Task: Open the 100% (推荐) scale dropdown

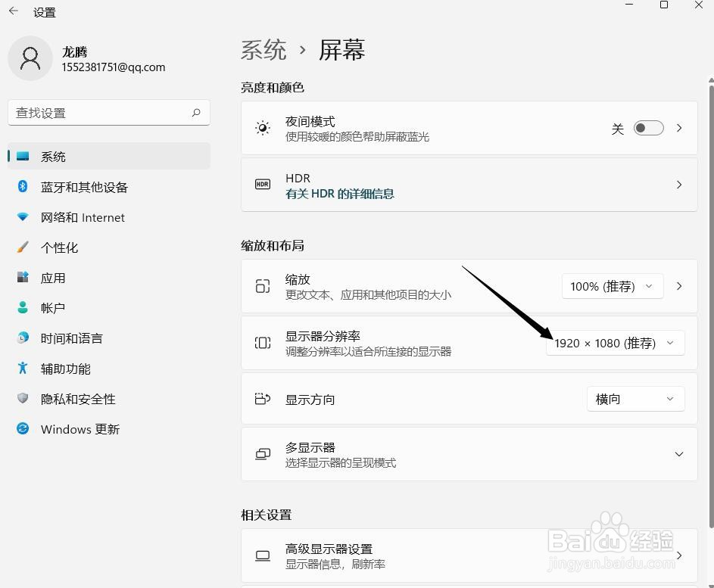Action: click(x=613, y=286)
